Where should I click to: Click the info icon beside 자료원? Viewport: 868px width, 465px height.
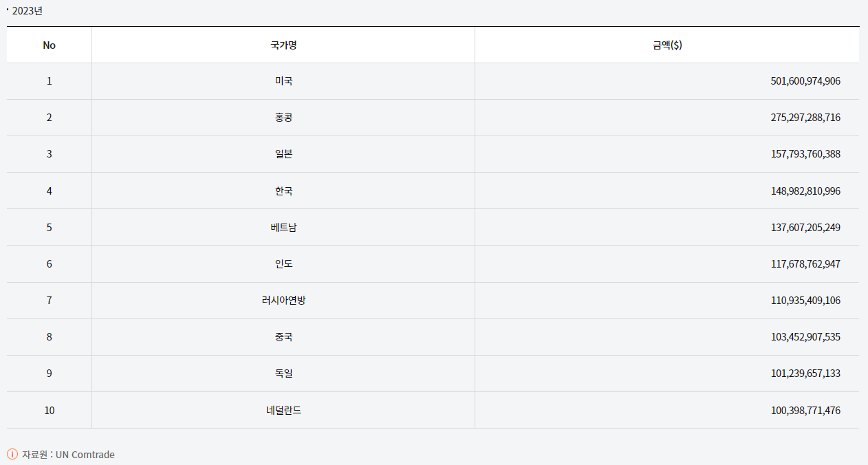[12, 454]
